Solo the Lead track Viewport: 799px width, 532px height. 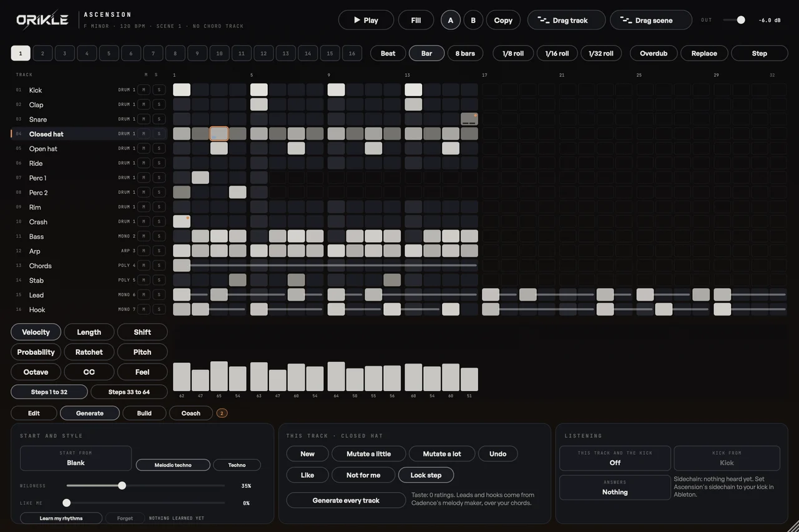(159, 295)
